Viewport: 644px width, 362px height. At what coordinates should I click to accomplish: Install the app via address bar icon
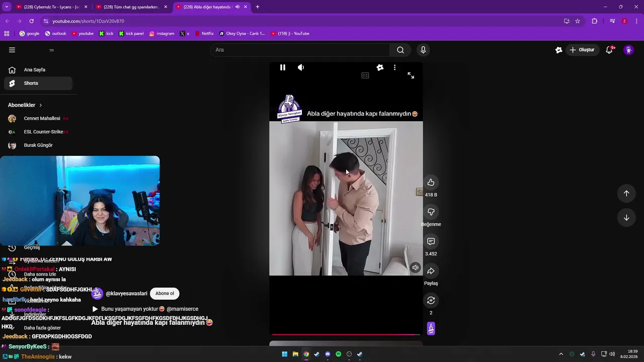(x=567, y=21)
